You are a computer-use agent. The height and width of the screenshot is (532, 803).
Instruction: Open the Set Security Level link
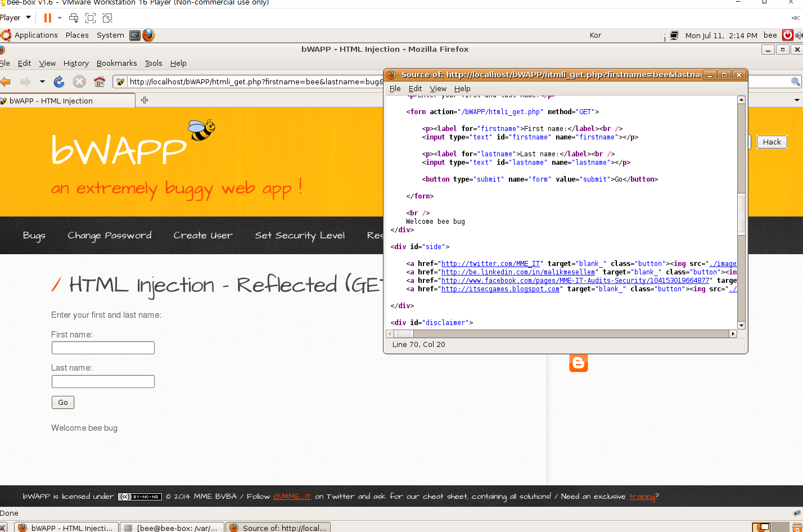tap(300, 235)
